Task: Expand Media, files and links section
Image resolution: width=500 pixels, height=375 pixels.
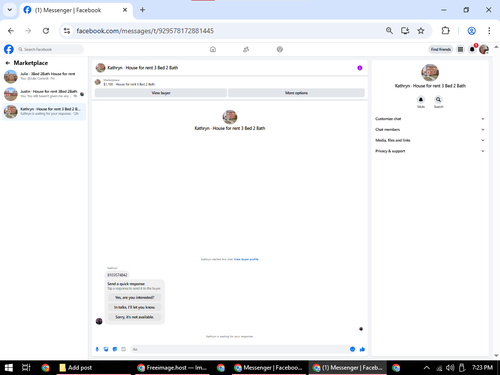Action: click(429, 140)
